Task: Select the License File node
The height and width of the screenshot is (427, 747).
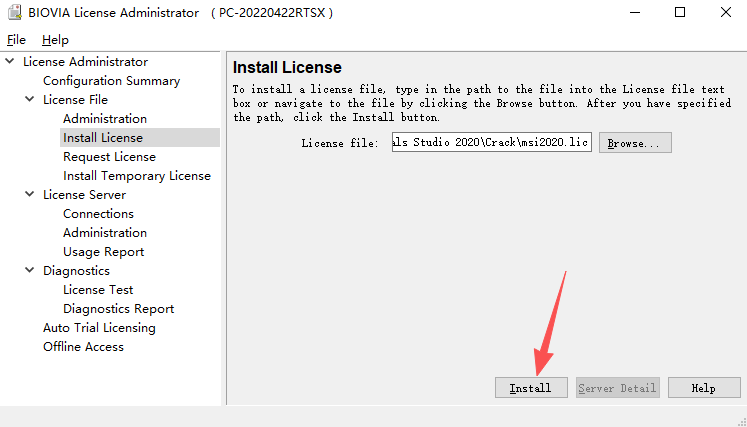Action: point(75,100)
